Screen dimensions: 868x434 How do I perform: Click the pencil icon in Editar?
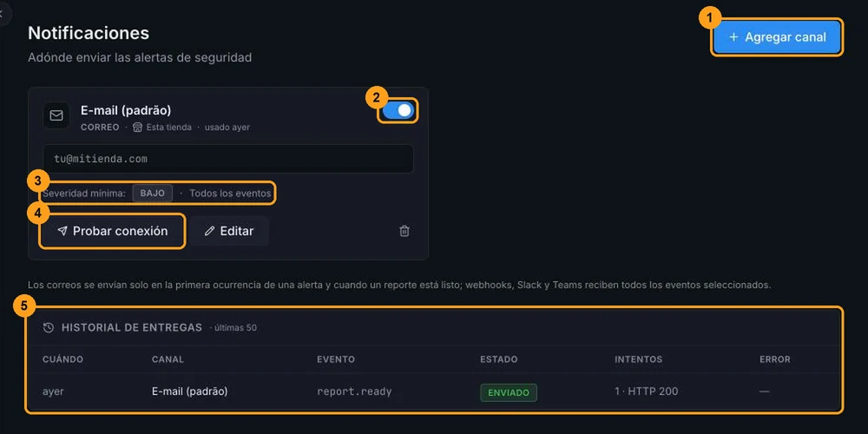click(209, 232)
